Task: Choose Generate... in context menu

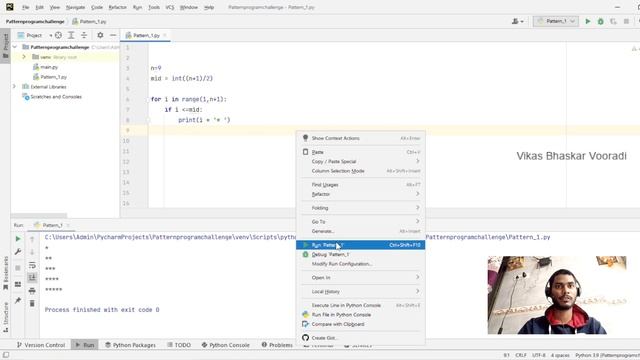Action: tap(360, 231)
